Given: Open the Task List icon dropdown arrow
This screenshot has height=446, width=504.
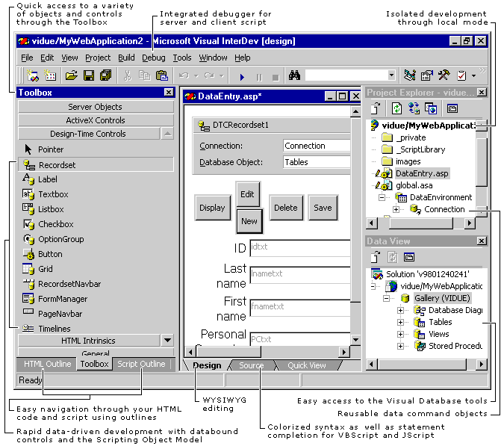Looking at the screenshot, I should tap(473, 76).
